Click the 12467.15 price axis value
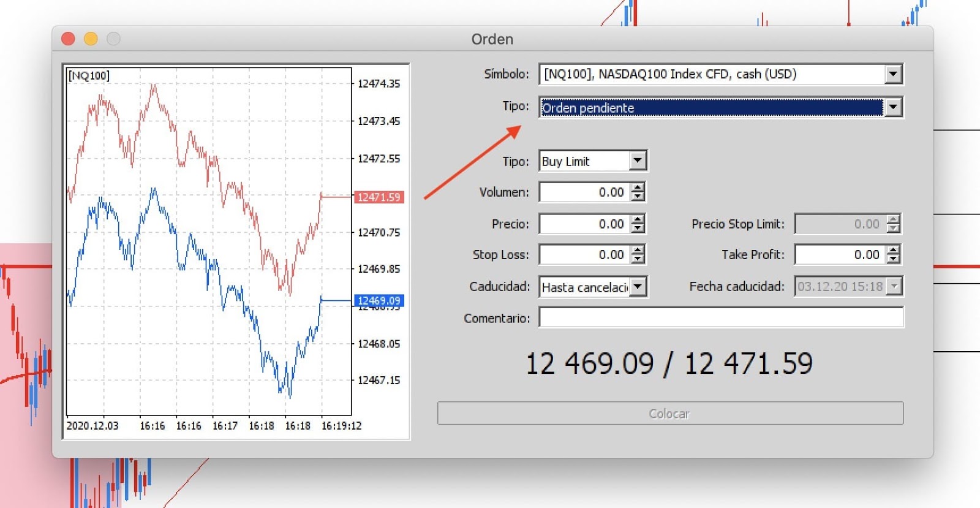980x508 pixels. click(379, 381)
